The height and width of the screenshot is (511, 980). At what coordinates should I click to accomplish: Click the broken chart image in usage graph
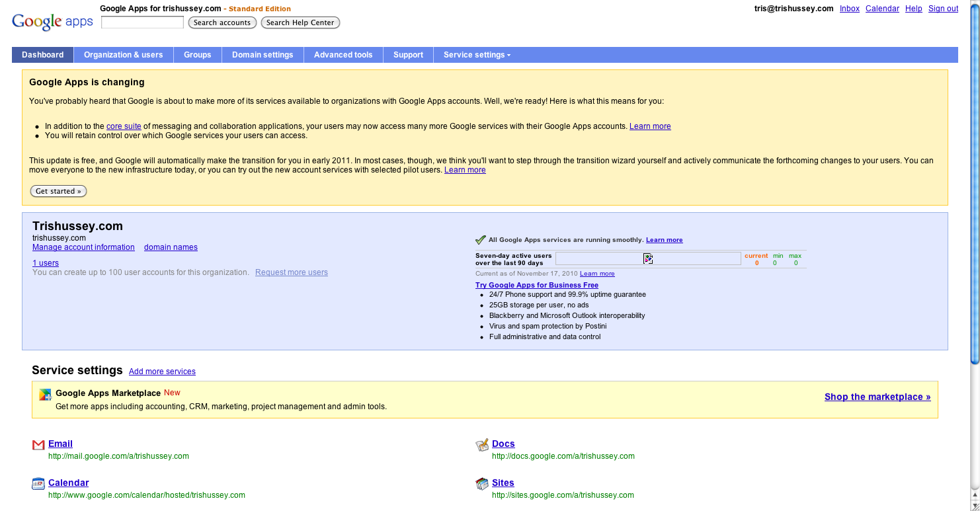click(648, 258)
